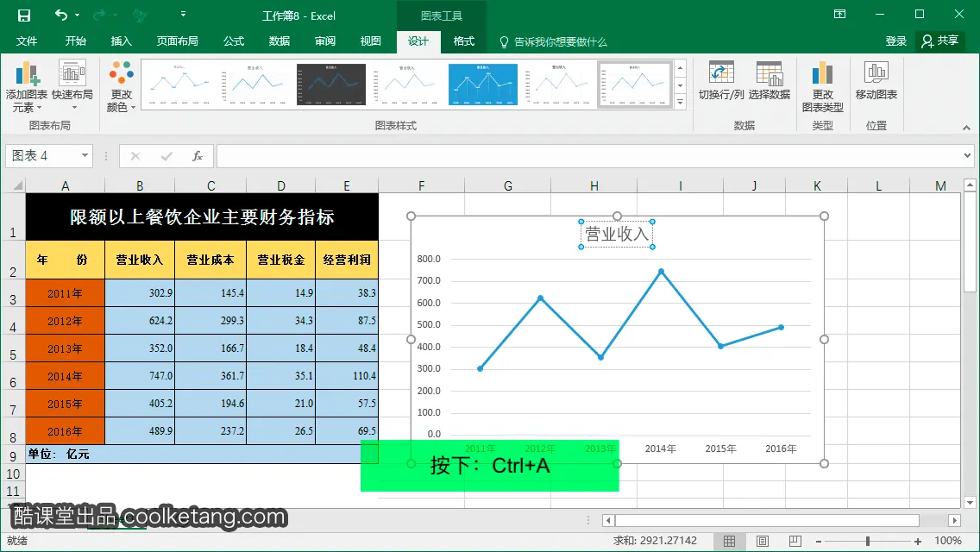Image resolution: width=980 pixels, height=552 pixels.
Task: Click the 告诉我你想要做什么 search box
Action: pos(554,42)
